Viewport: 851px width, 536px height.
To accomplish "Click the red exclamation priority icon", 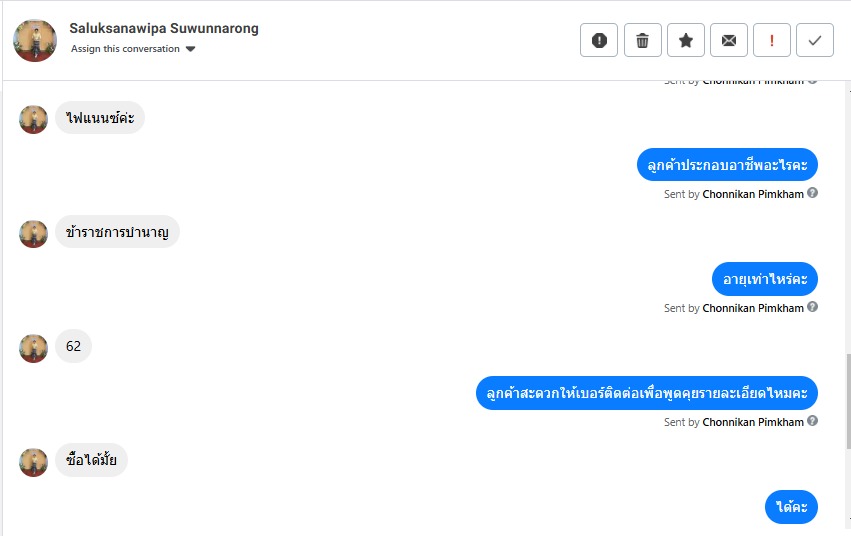I will point(772,40).
